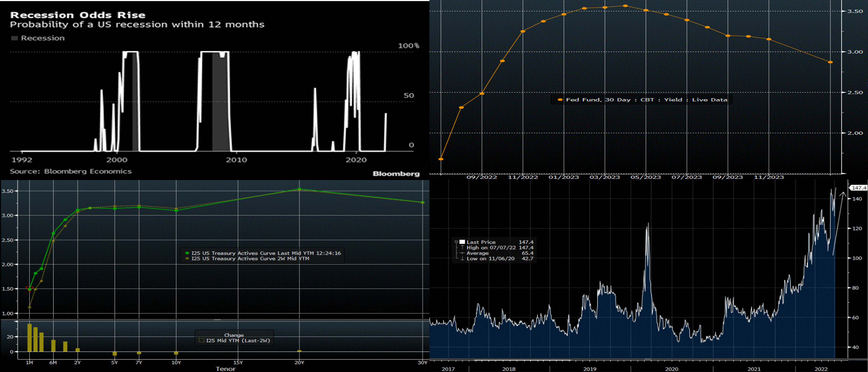Click the Fed Fund peak data point above 3.50
868x372 pixels.
625,6
